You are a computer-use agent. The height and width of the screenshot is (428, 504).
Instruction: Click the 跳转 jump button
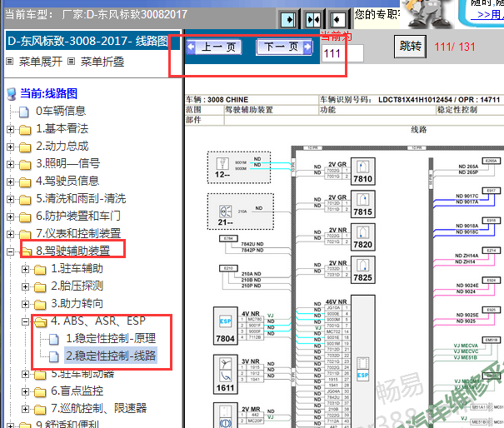[x=410, y=47]
